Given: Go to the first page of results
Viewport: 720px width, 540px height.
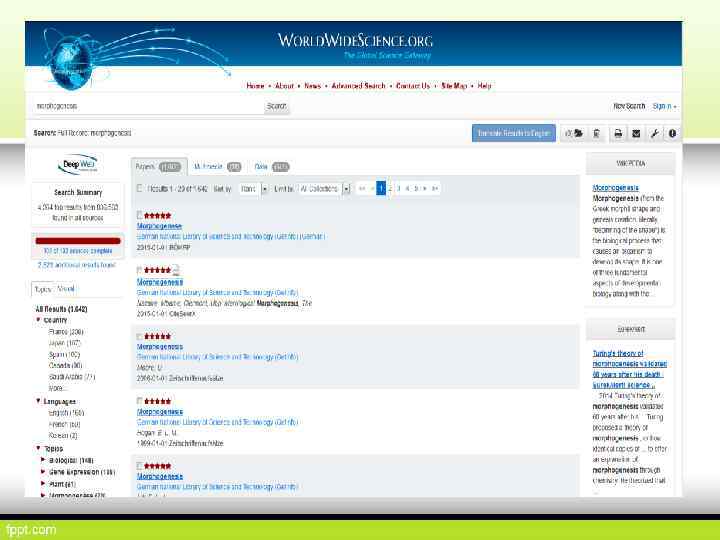Looking at the screenshot, I should pyautogui.click(x=362, y=188).
